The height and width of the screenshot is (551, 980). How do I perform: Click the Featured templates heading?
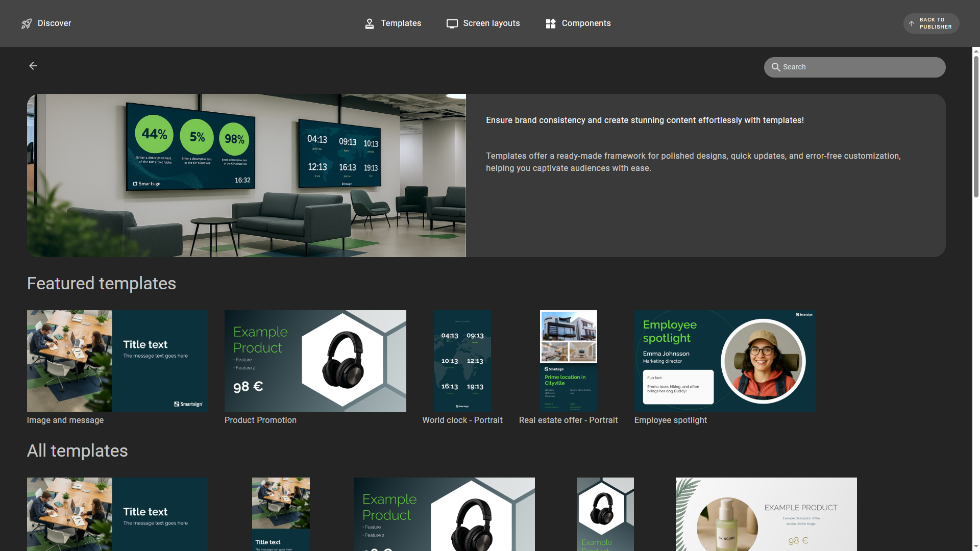point(102,283)
